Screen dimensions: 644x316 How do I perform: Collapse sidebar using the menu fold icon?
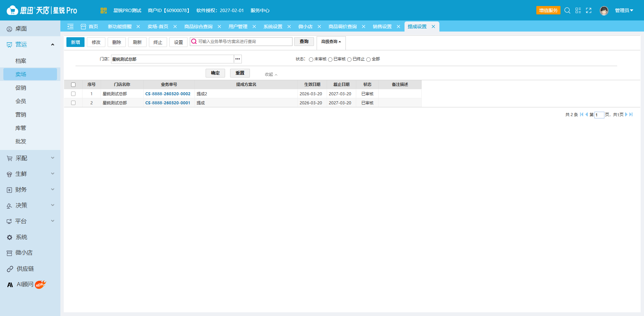coord(70,27)
